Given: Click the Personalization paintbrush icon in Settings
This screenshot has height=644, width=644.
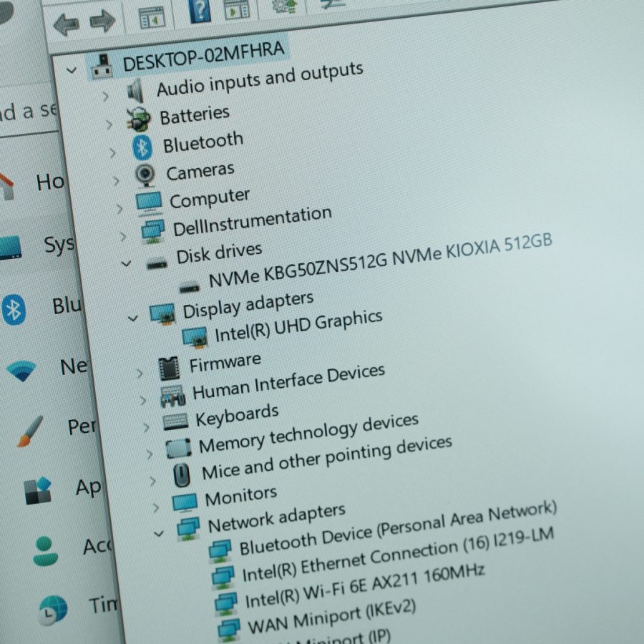Looking at the screenshot, I should click(x=29, y=431).
